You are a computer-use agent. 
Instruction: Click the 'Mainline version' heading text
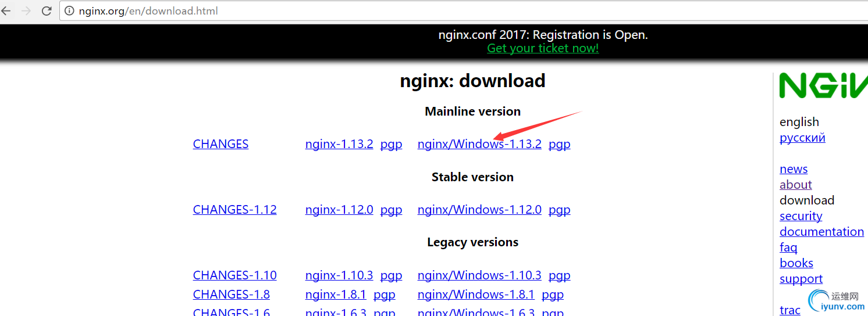coord(473,112)
